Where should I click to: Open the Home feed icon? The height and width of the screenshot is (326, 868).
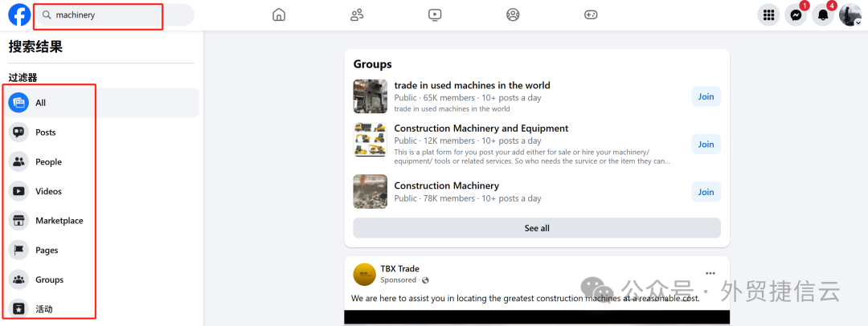pos(279,15)
